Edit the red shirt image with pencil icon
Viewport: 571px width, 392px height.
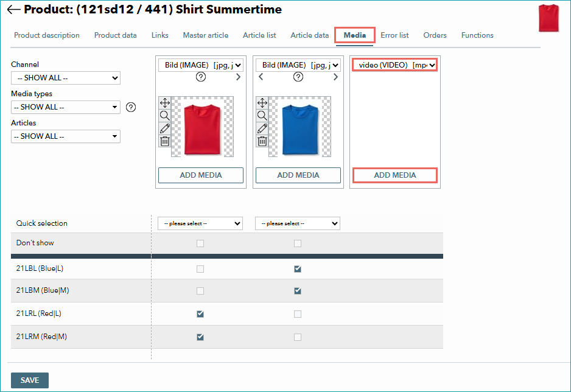coord(165,128)
